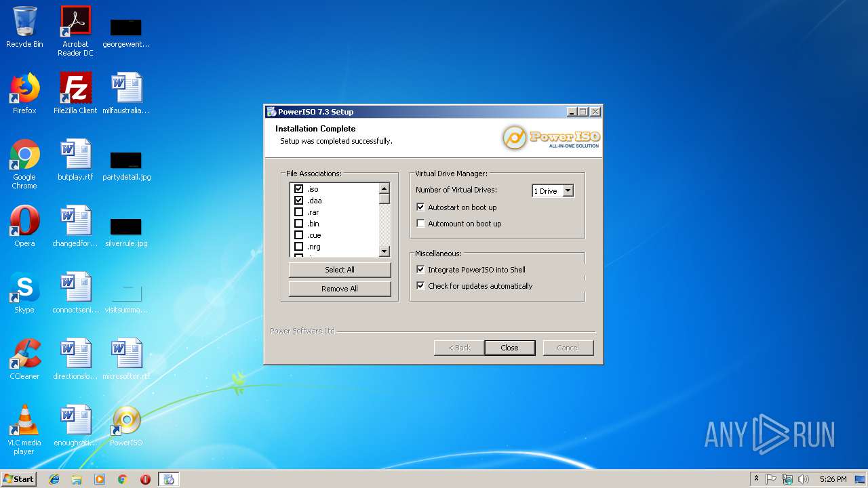Viewport: 868px width, 488px height.
Task: Click file associations list scroll down arrow
Action: (384, 251)
